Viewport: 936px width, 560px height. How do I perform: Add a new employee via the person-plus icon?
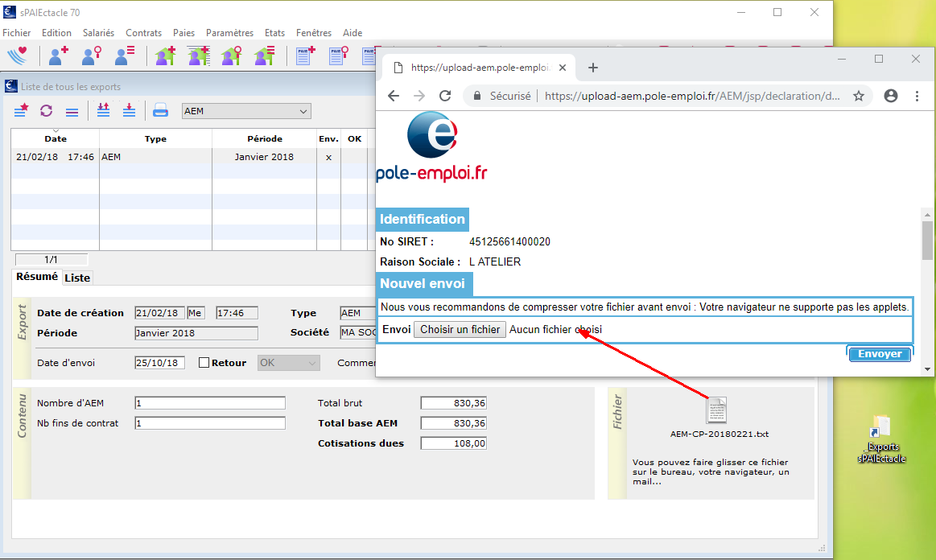[x=59, y=56]
